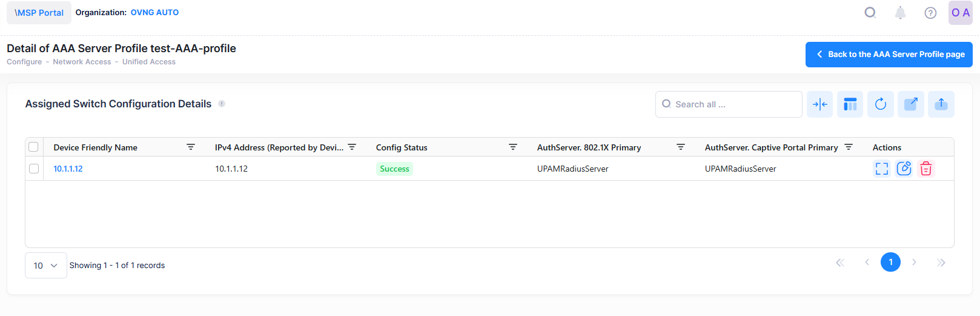Open the page size dropdown showing 10
Screen dimensions: 980x316
point(46,266)
